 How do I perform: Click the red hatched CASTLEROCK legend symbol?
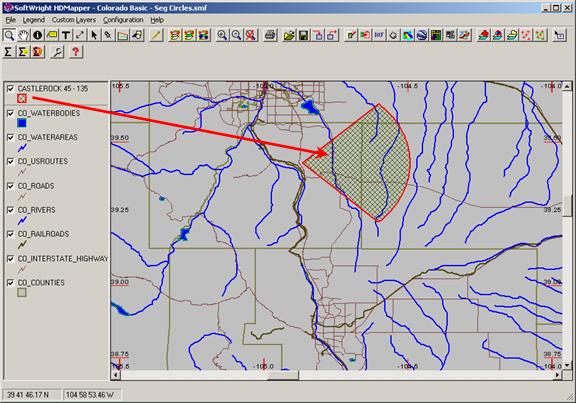pos(22,98)
